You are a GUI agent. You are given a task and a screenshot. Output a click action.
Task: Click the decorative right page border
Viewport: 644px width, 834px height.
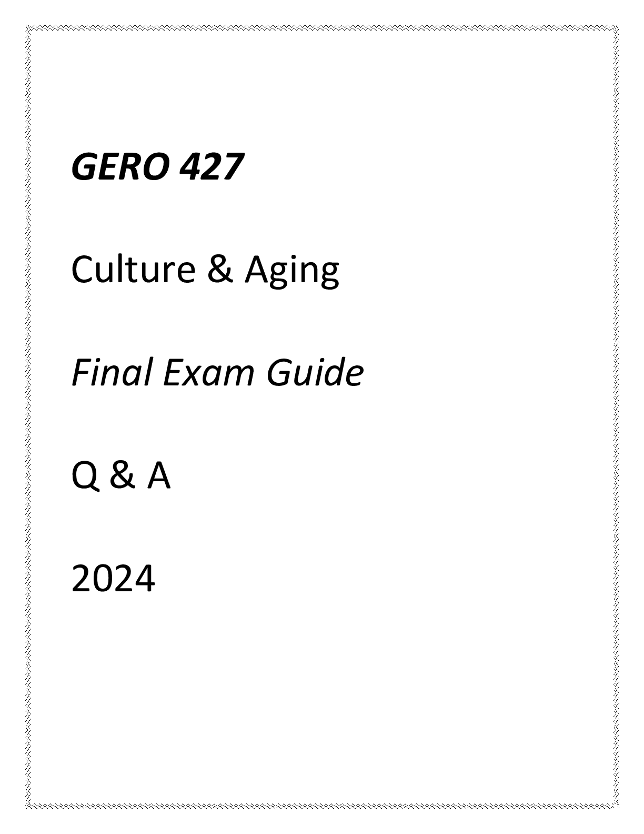pyautogui.click(x=616, y=416)
